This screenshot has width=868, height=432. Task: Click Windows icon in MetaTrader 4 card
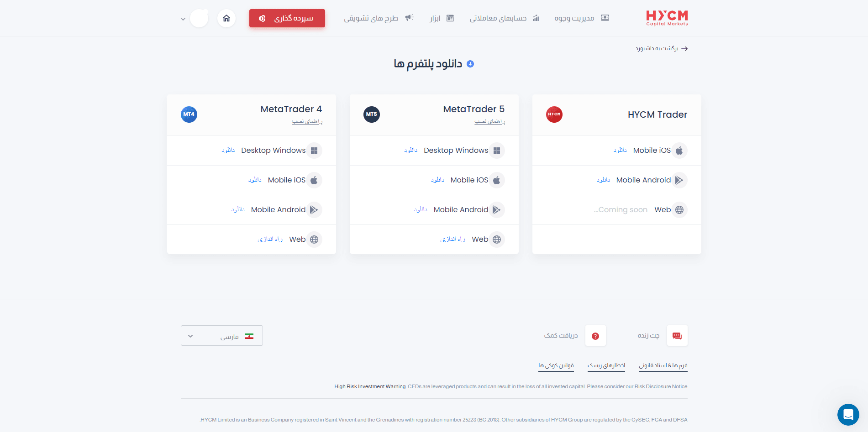pos(314,151)
